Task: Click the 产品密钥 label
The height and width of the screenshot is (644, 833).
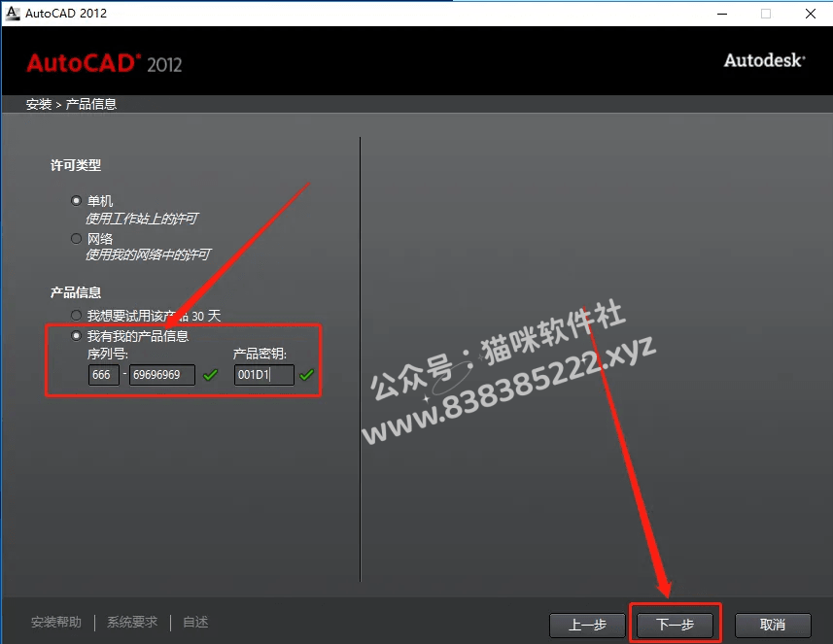Action: click(x=260, y=355)
